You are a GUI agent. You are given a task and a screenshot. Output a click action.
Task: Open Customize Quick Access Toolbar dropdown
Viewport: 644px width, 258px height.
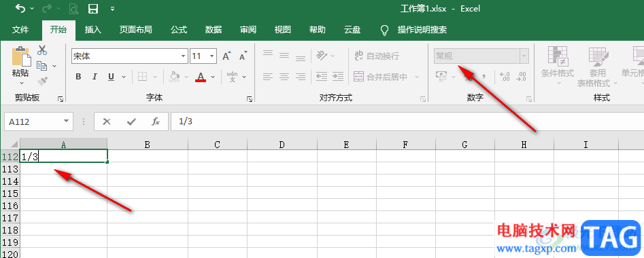[113, 9]
